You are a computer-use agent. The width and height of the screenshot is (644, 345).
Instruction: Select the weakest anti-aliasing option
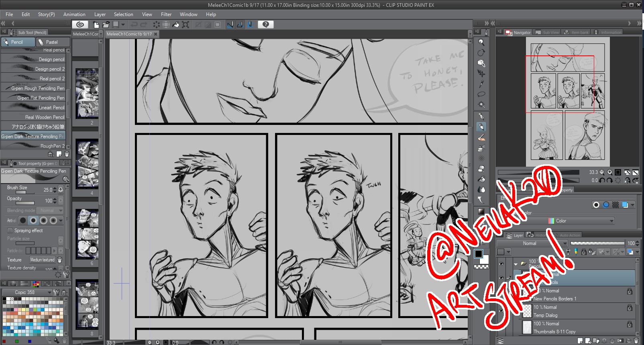23,220
